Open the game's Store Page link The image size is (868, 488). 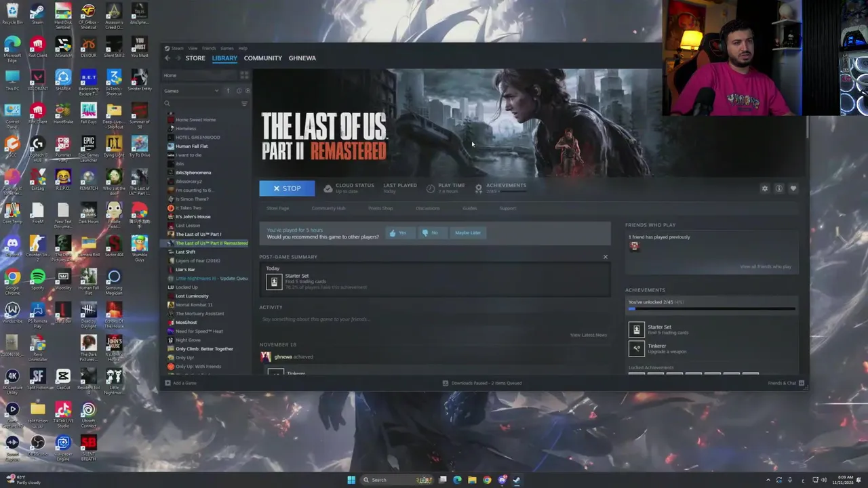pyautogui.click(x=277, y=208)
